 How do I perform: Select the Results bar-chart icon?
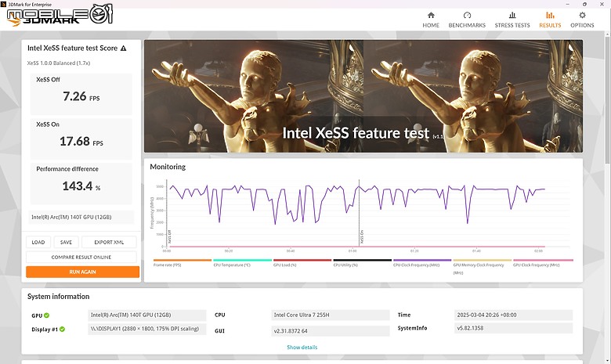[550, 15]
